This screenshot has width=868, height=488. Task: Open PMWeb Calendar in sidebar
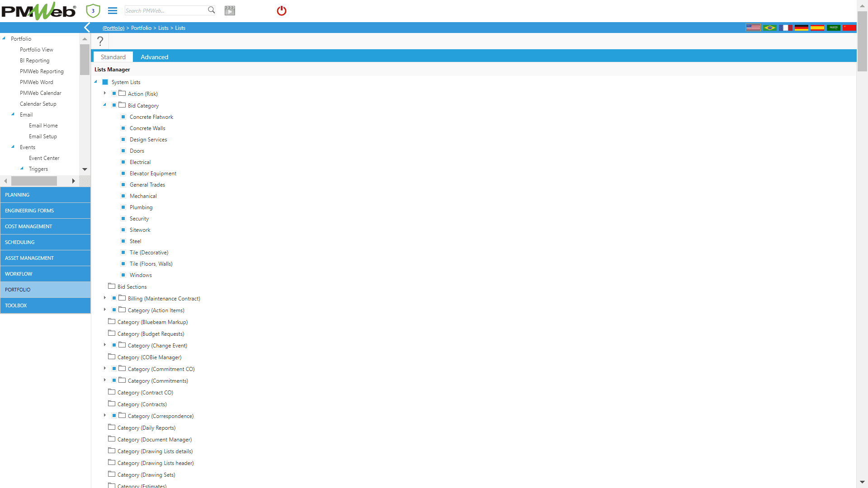41,93
